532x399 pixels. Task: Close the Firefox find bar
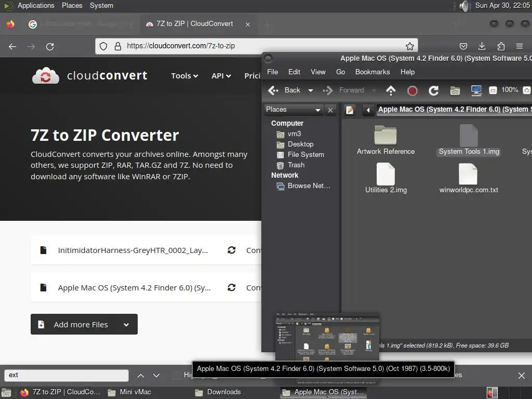[522, 376]
